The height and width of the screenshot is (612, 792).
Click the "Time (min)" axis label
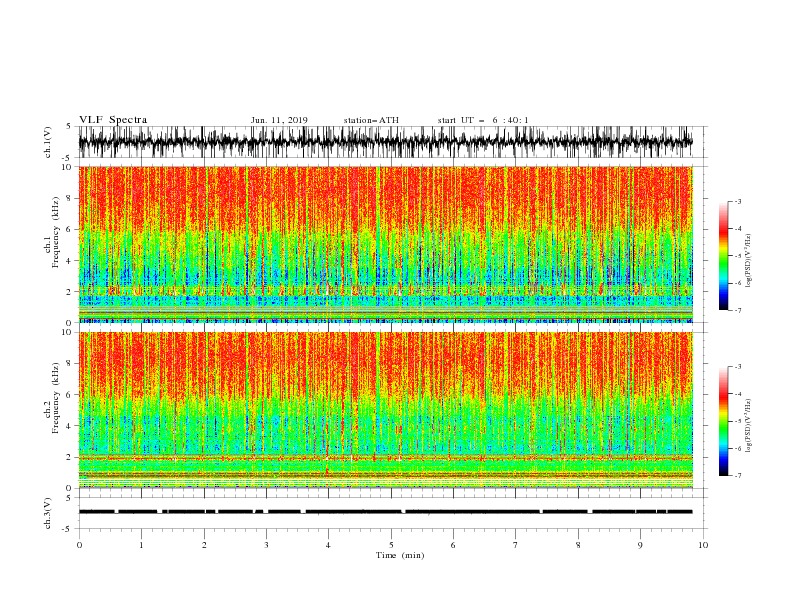point(400,555)
